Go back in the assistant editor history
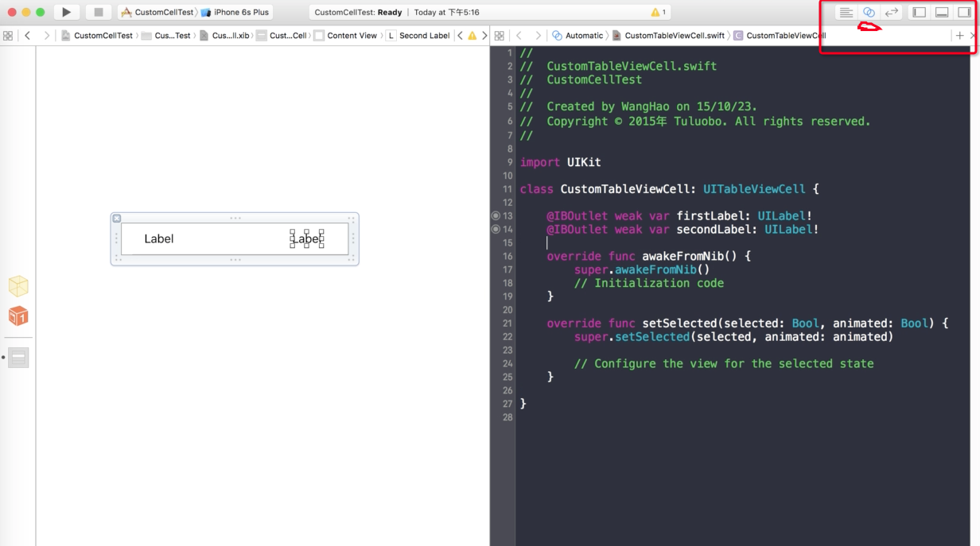 pos(519,36)
